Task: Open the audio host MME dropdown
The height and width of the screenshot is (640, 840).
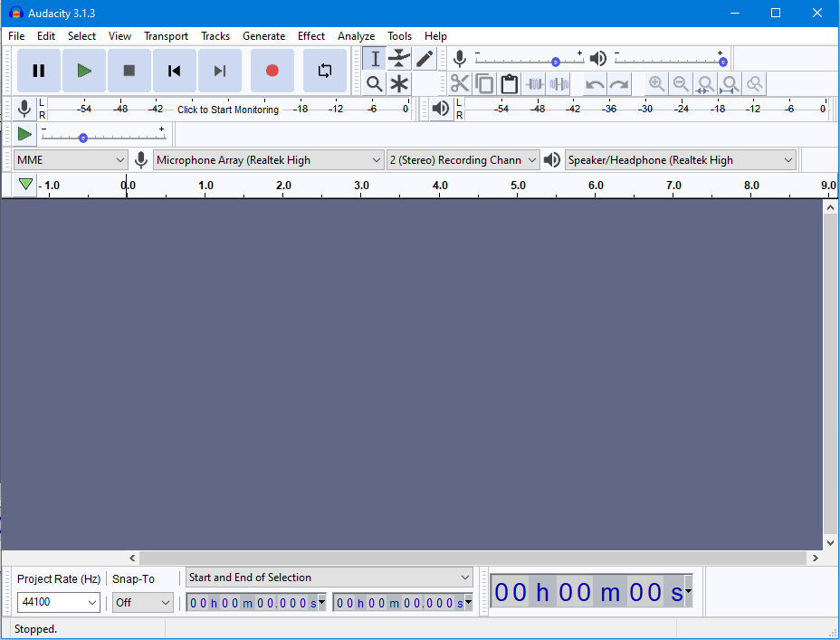Action: (70, 159)
